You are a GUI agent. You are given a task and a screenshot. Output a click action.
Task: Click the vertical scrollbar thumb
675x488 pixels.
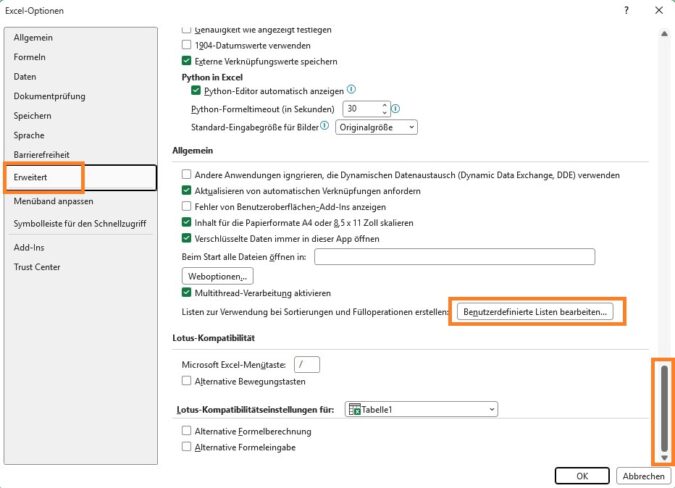click(x=662, y=405)
